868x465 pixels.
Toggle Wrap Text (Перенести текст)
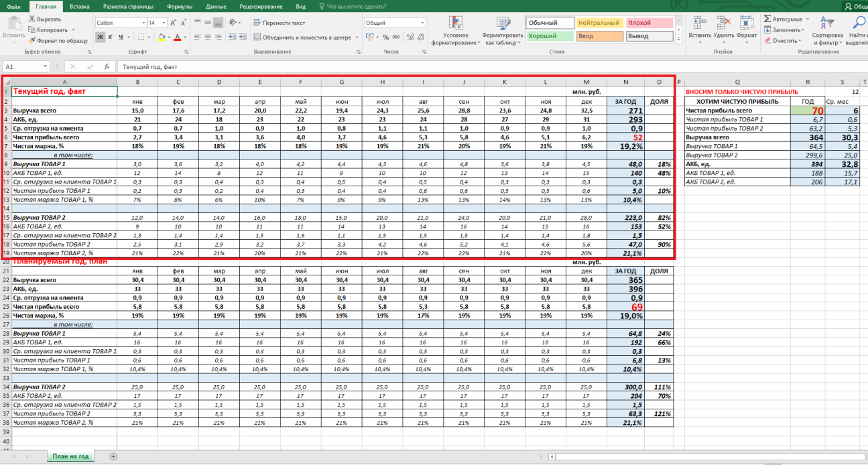(280, 23)
